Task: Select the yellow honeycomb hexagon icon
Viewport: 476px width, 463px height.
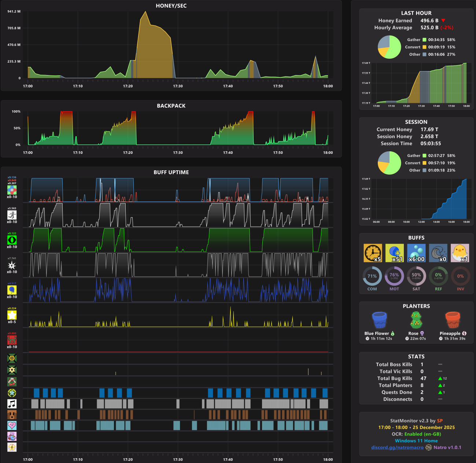Action: (12, 358)
